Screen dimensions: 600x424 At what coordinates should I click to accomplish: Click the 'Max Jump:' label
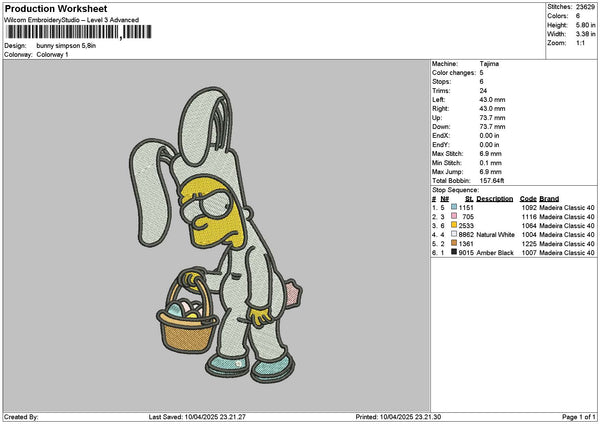click(x=448, y=172)
